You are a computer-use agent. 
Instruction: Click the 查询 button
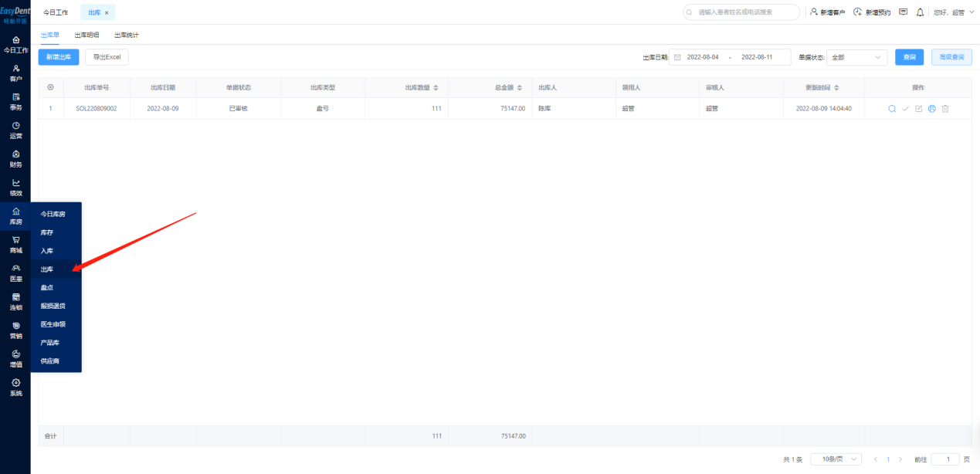pos(910,57)
